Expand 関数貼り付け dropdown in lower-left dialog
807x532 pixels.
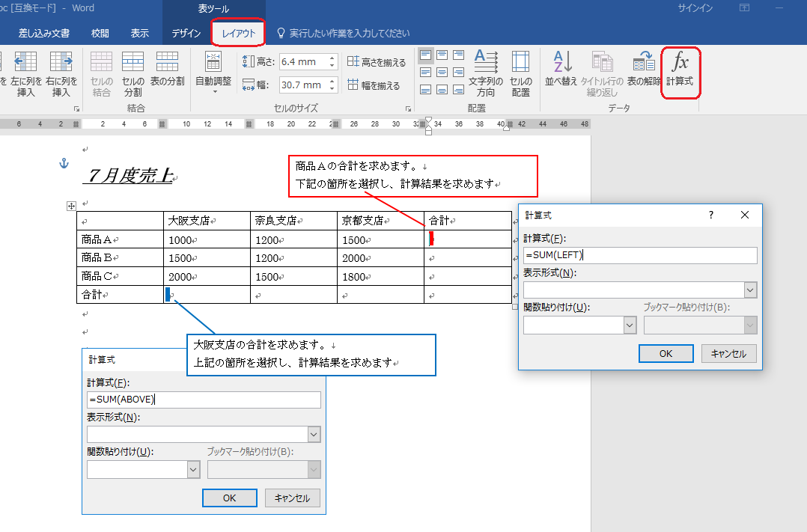[193, 469]
